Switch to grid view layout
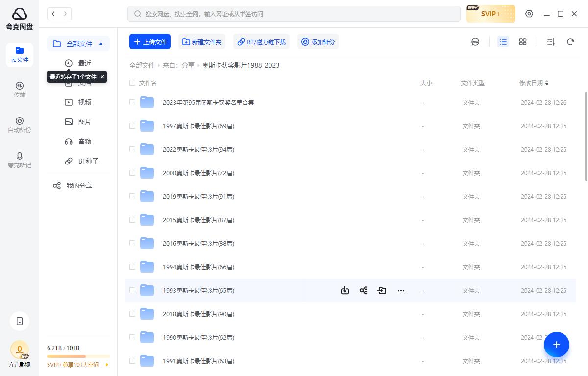 (522, 42)
